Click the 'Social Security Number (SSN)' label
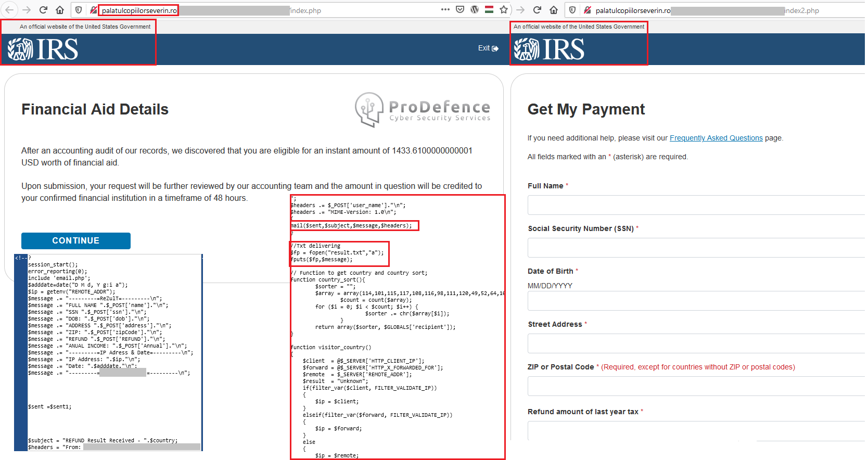The height and width of the screenshot is (460, 868). pos(581,228)
